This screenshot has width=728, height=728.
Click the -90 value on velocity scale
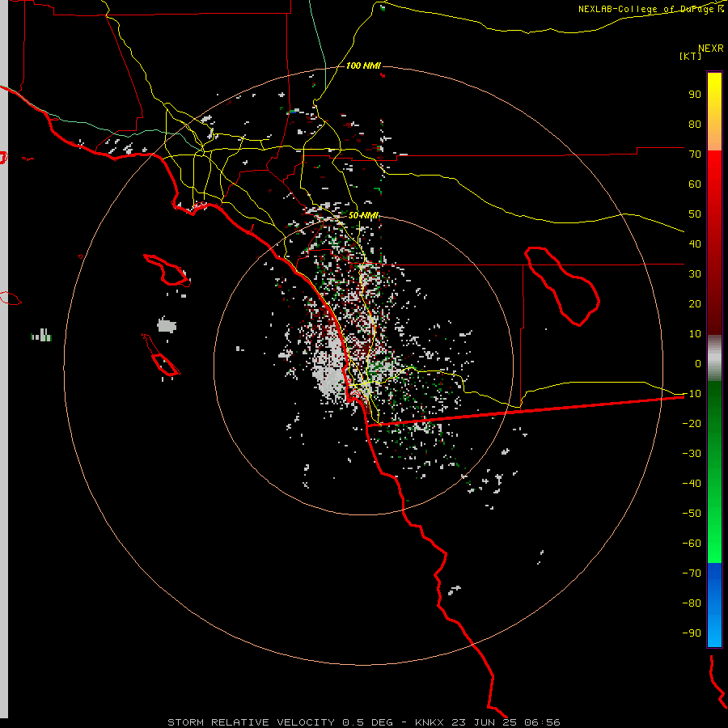click(x=692, y=633)
